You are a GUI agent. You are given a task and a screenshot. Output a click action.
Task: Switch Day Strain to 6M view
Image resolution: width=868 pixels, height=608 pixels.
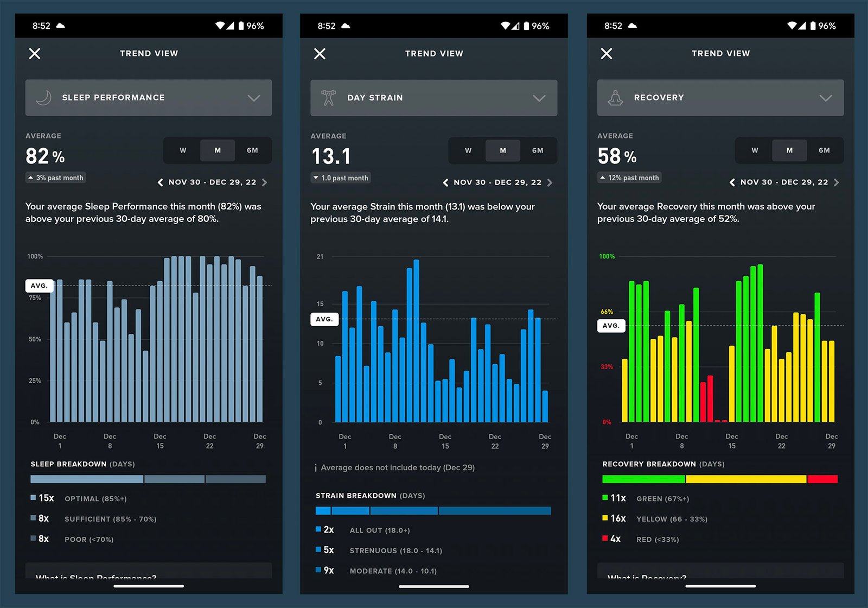pos(538,150)
